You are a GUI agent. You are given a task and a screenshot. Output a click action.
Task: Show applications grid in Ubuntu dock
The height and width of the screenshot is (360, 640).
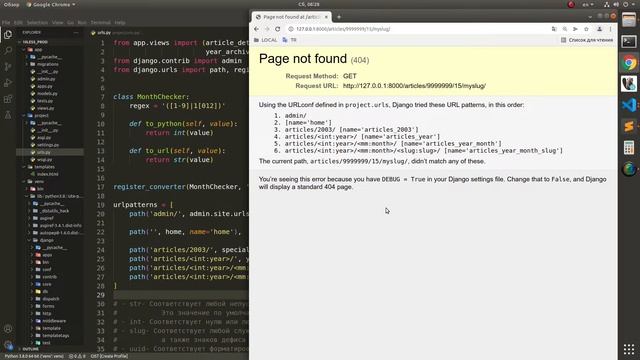(x=629, y=349)
